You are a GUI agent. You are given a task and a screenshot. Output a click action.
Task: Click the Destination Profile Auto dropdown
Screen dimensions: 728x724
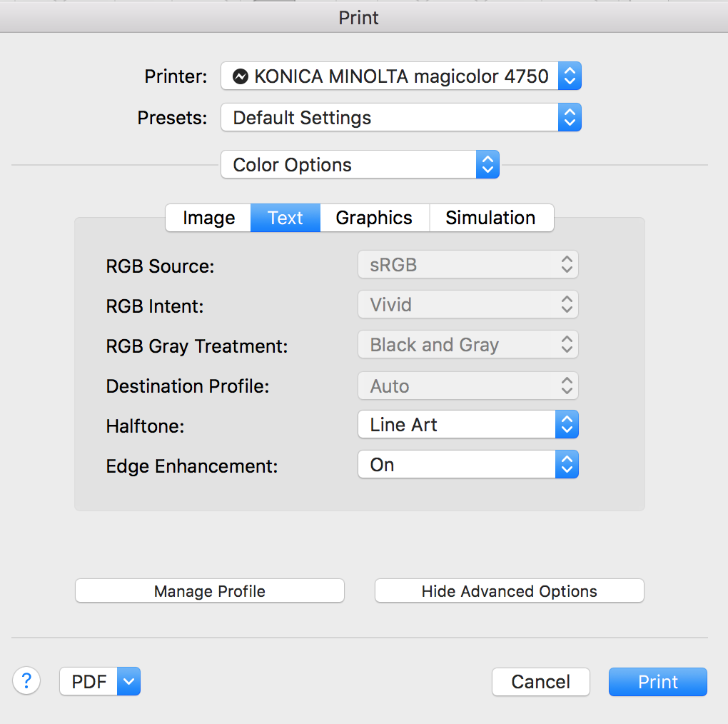tap(467, 386)
